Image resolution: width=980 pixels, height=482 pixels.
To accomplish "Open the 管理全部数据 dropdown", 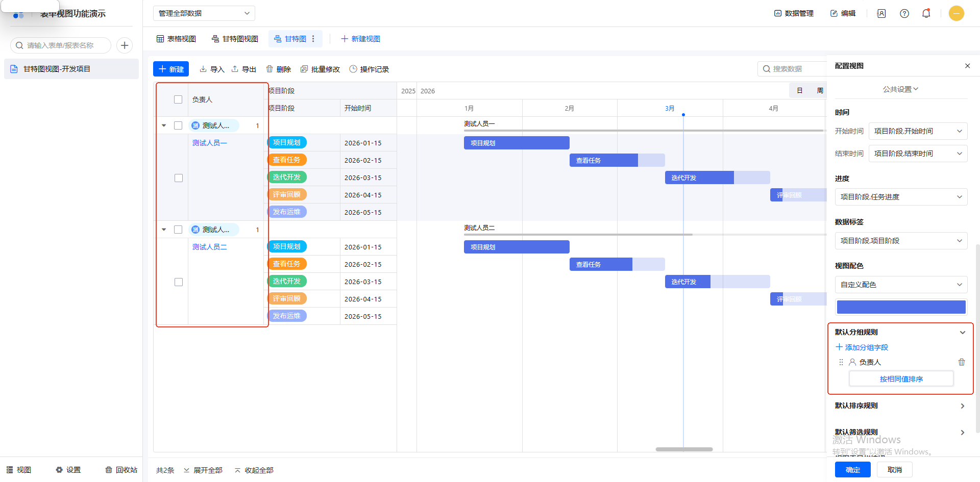I will (x=204, y=13).
